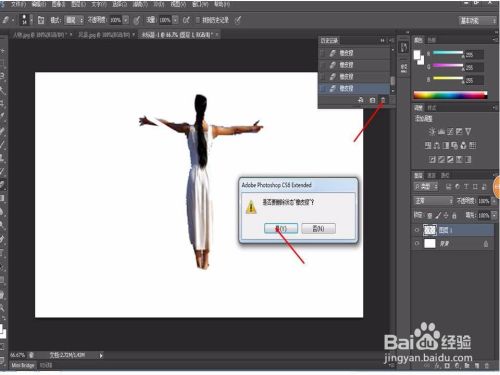Click the R channel slider in the Color panel
The width and height of the screenshot is (500, 375).
coord(448,53)
